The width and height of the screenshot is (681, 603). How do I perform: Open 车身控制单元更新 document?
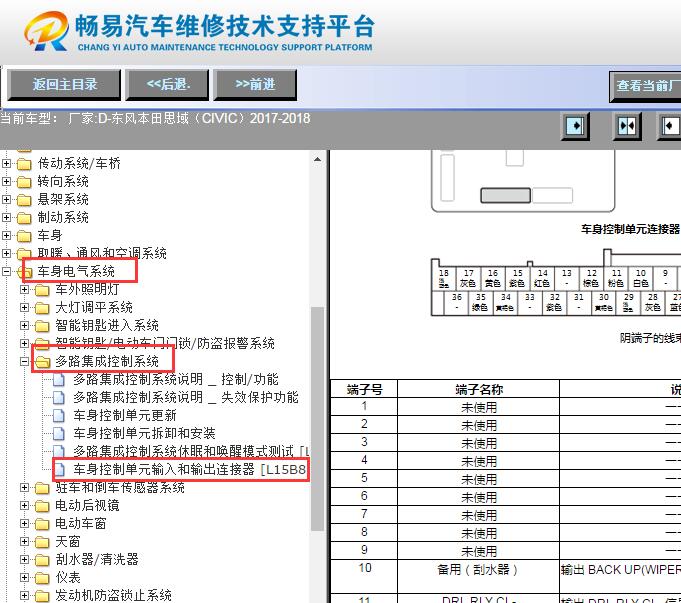click(x=125, y=415)
